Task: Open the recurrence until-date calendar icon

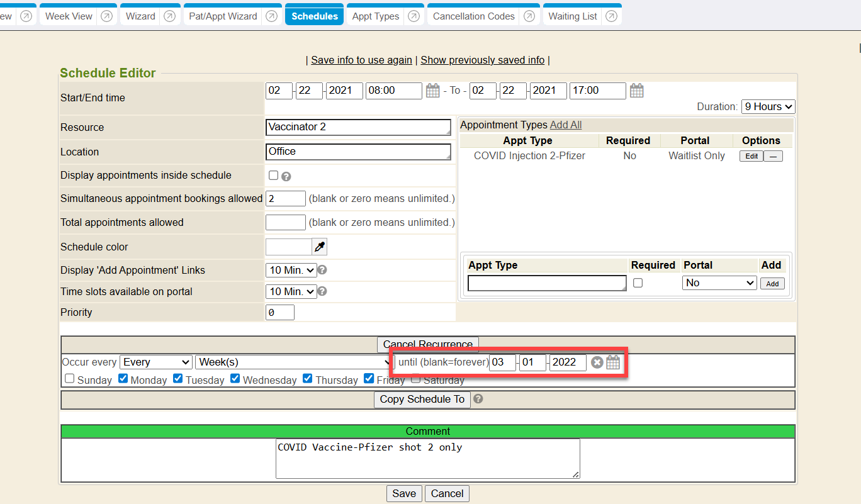Action: pos(613,362)
